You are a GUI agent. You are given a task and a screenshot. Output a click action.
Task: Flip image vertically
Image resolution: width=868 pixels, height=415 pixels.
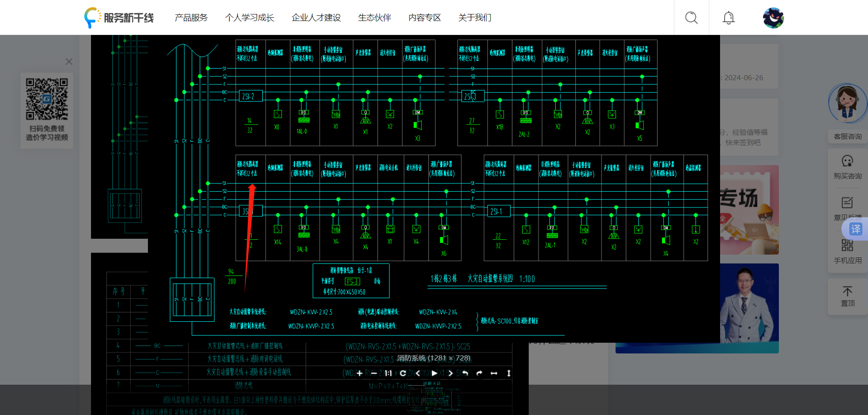pyautogui.click(x=509, y=373)
